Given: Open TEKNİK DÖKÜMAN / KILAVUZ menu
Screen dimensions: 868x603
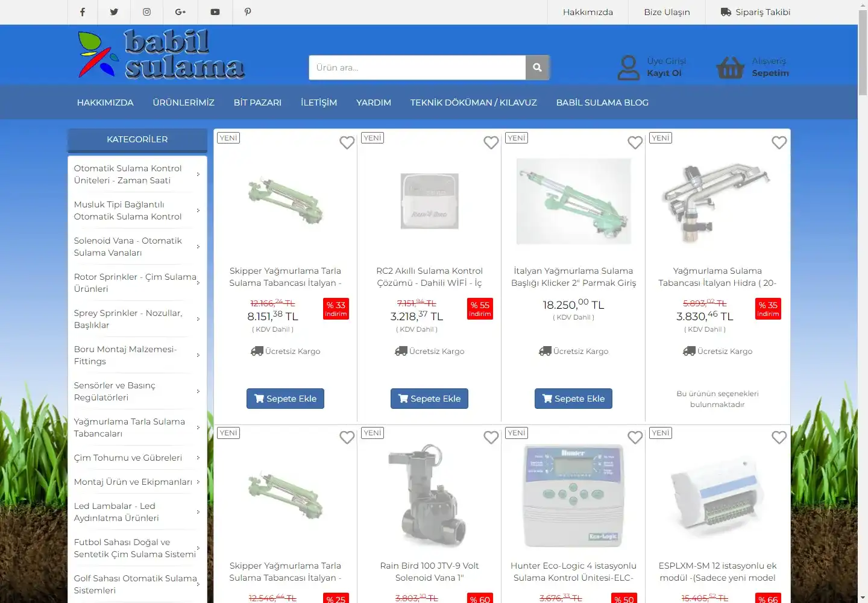Looking at the screenshot, I should point(473,103).
